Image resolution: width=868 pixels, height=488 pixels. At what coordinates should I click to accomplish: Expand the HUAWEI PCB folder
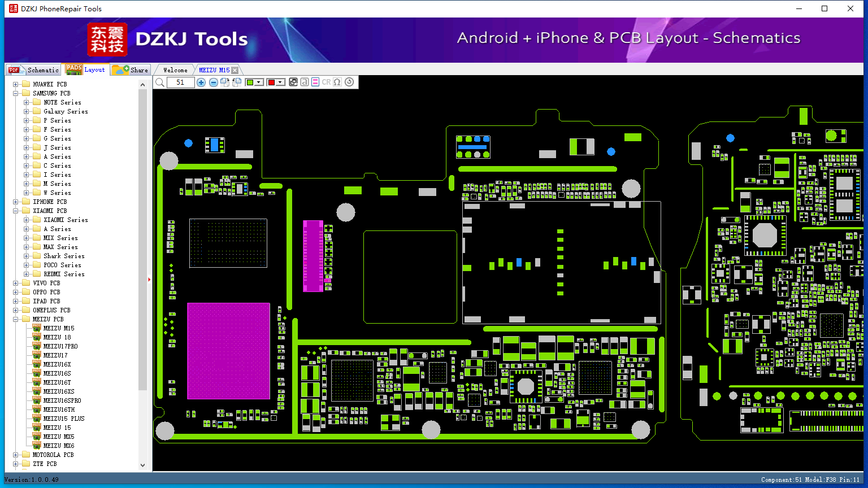coord(16,84)
